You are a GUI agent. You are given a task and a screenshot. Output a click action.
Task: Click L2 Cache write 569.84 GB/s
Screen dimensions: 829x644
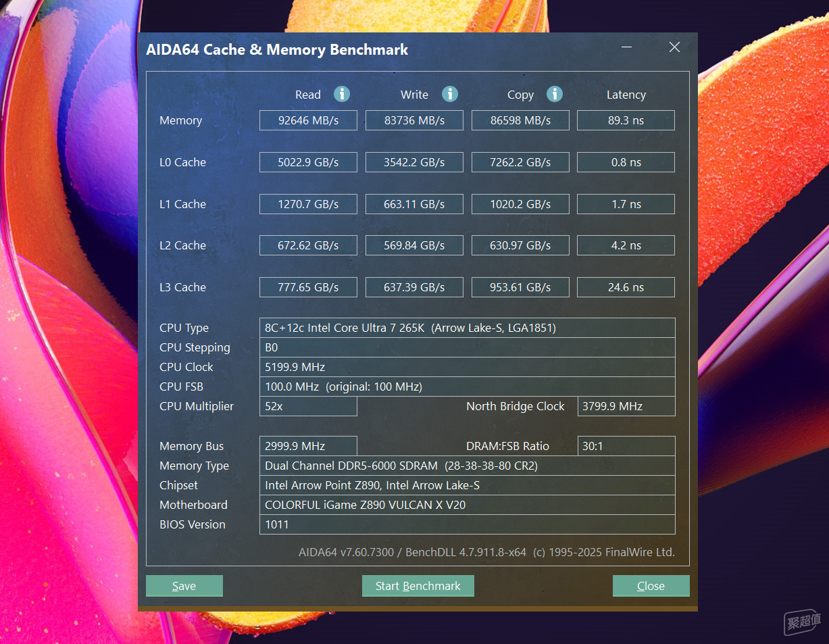(414, 245)
